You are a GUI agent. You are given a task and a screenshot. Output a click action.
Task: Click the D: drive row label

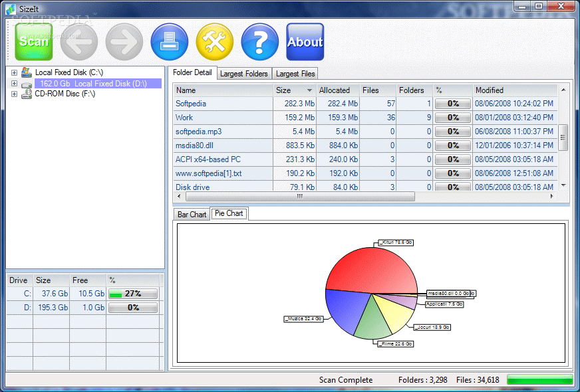(x=27, y=308)
